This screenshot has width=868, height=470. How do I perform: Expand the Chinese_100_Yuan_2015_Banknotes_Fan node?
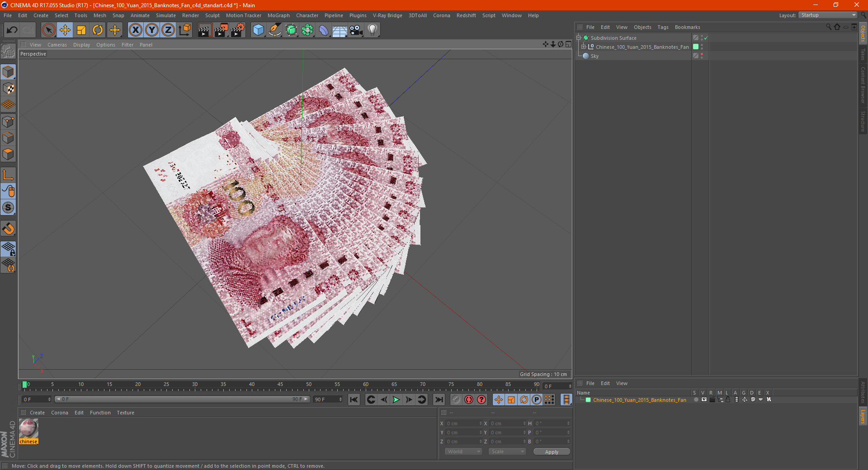click(x=583, y=47)
